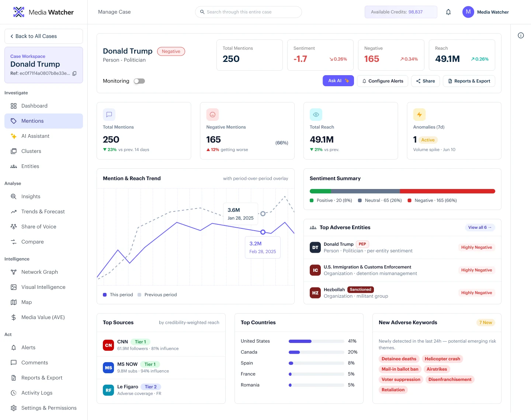This screenshot has width=531, height=420.
Task: Select the Disenfranchisement keyword
Action: point(450,379)
